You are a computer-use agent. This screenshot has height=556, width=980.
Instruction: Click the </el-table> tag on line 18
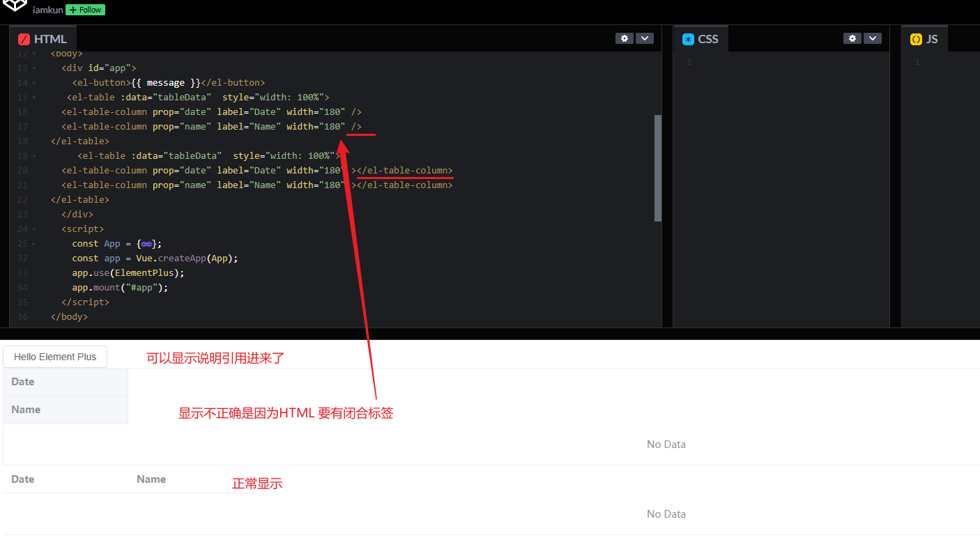[x=80, y=141]
